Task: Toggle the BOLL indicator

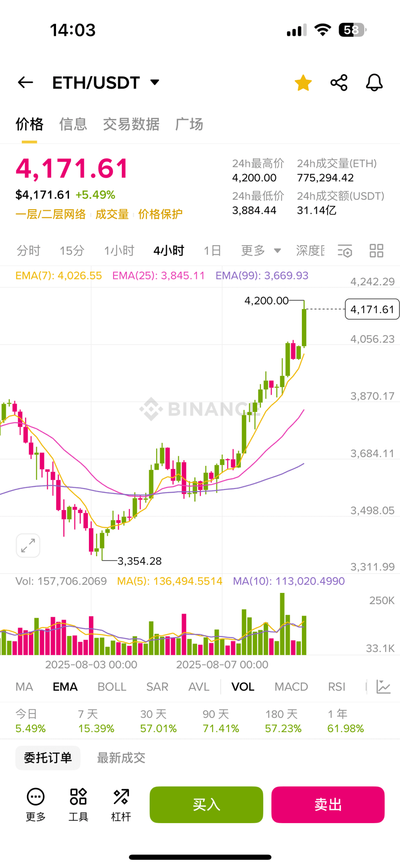Action: tap(112, 687)
